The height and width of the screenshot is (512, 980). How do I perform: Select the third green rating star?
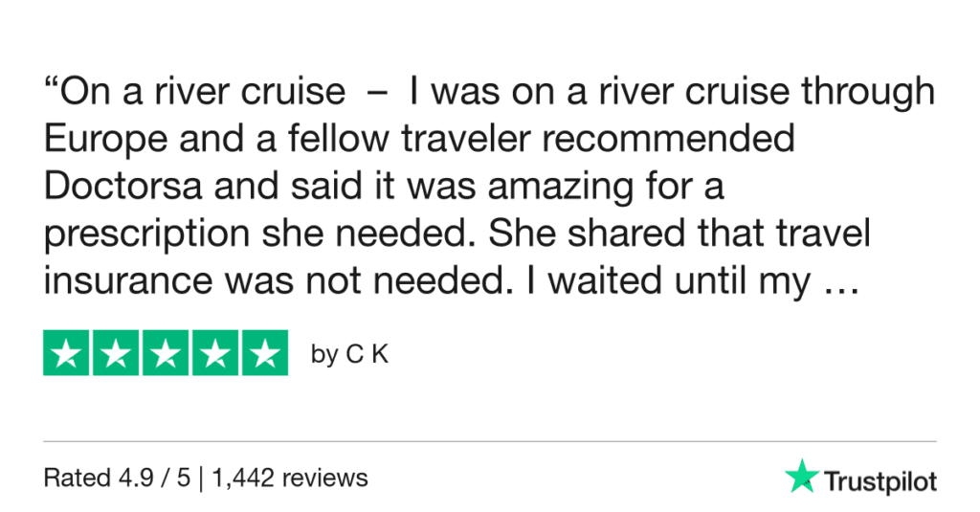point(166,353)
